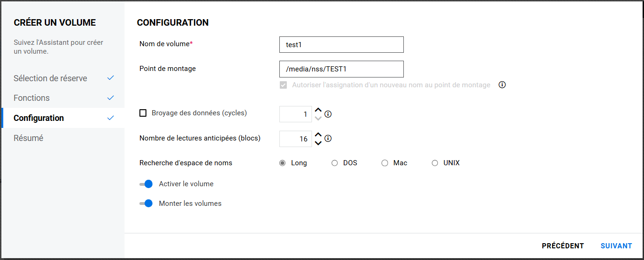Viewport: 644px width, 260px height.
Task: Click info icon beside mount point rename option
Action: (502, 85)
